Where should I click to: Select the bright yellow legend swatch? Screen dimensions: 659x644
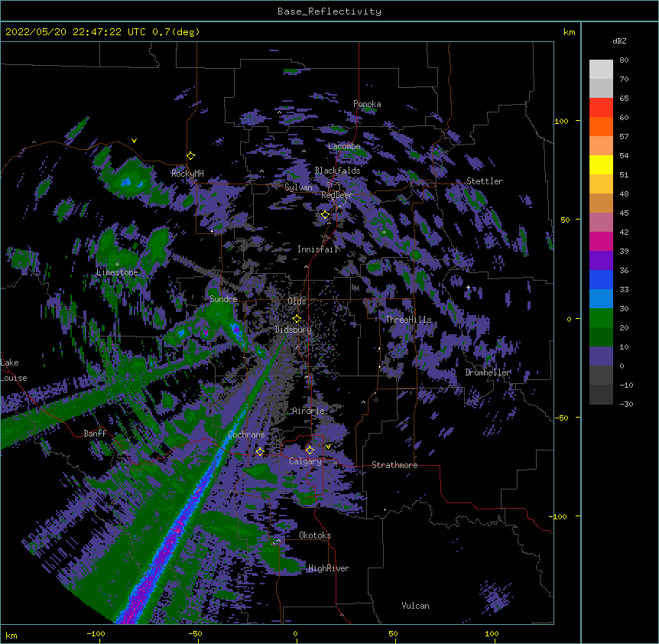tap(601, 164)
